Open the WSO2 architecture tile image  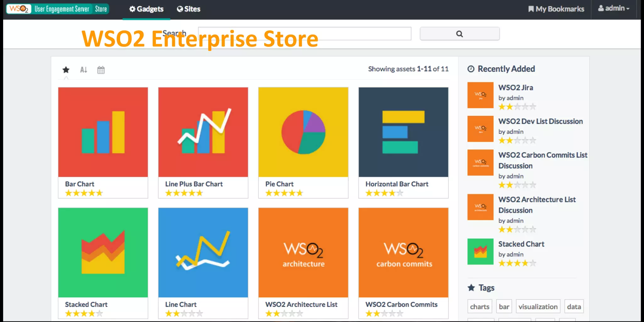[303, 253]
